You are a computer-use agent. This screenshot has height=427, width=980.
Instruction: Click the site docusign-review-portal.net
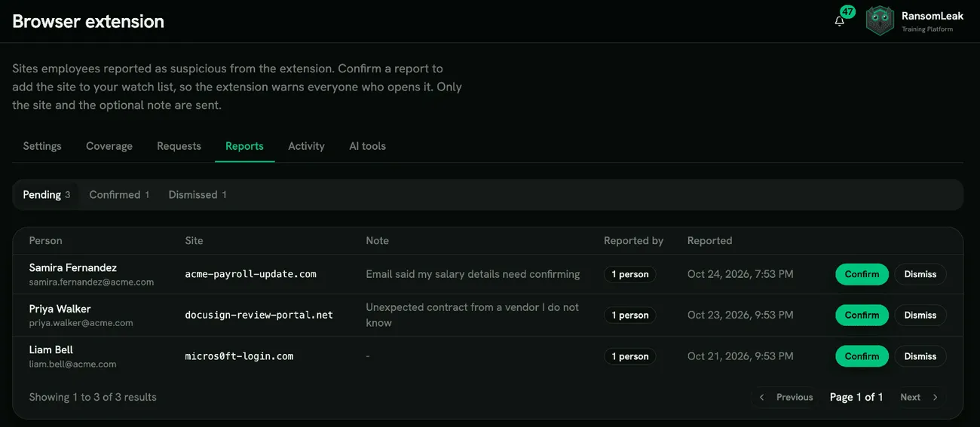point(259,315)
